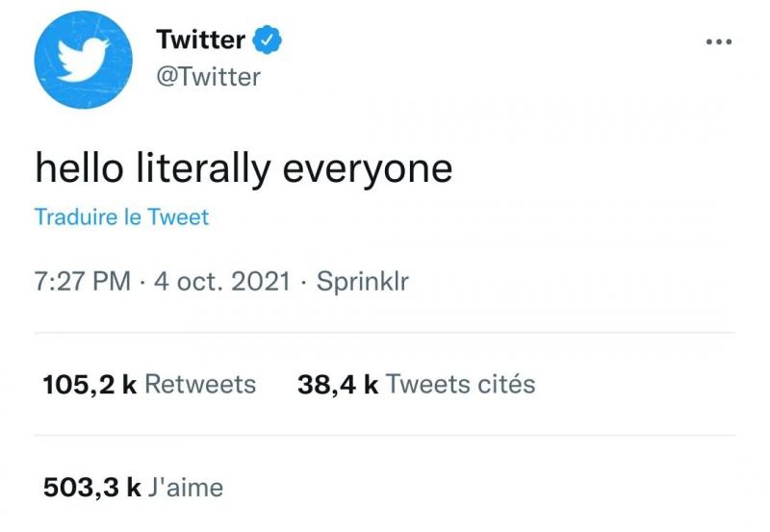Click the word "hello" in the tweet
Image resolution: width=770 pixels, height=532 pixels.
77,168
